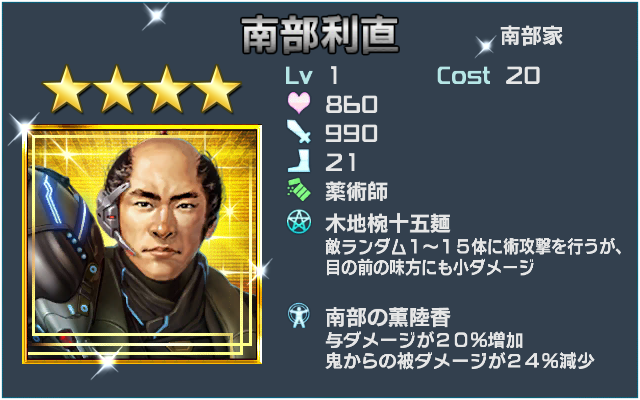Click the 南部利直 name title
This screenshot has height=400, width=640.
click(x=320, y=36)
